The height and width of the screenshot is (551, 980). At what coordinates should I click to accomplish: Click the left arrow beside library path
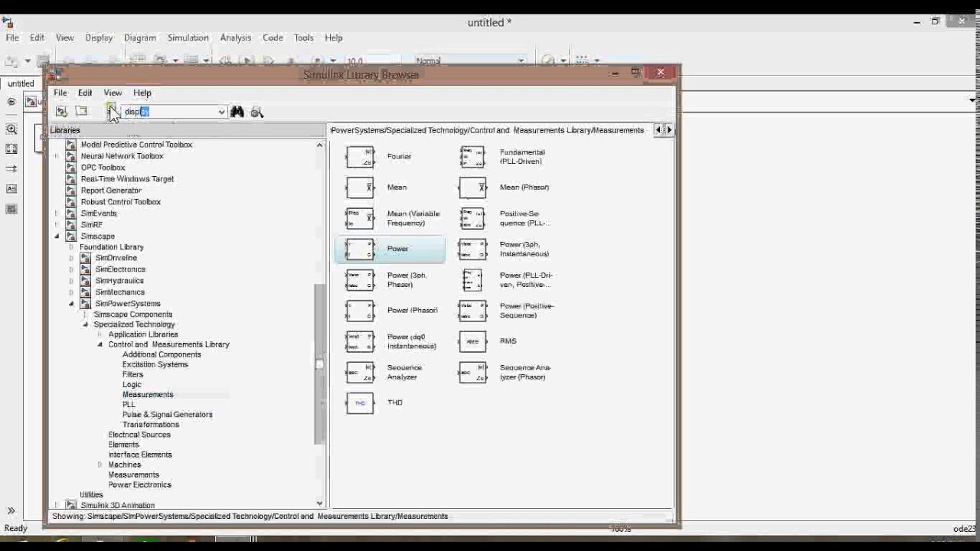click(658, 130)
